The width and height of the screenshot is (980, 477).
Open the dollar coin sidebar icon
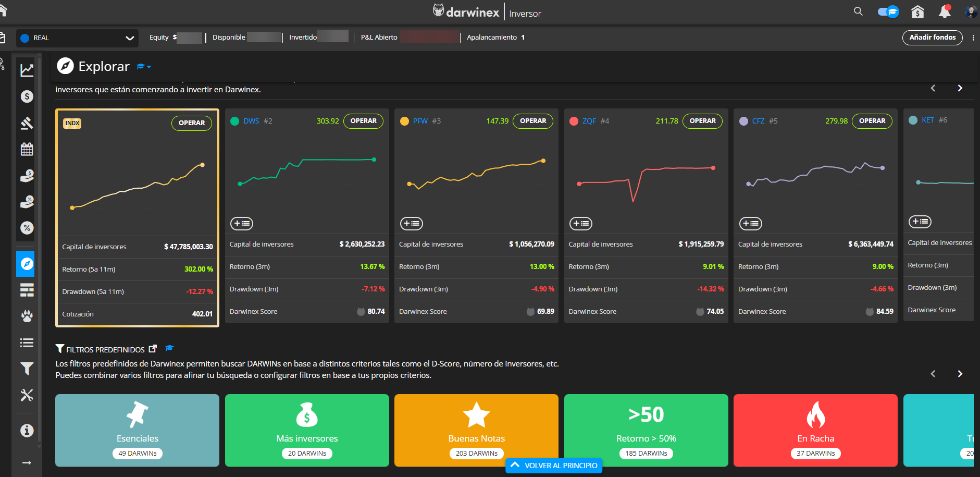(27, 96)
